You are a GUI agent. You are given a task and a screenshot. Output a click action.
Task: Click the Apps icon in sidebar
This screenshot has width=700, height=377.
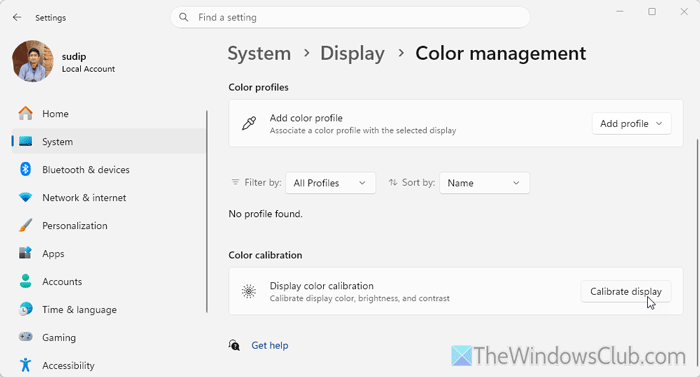[x=25, y=253]
